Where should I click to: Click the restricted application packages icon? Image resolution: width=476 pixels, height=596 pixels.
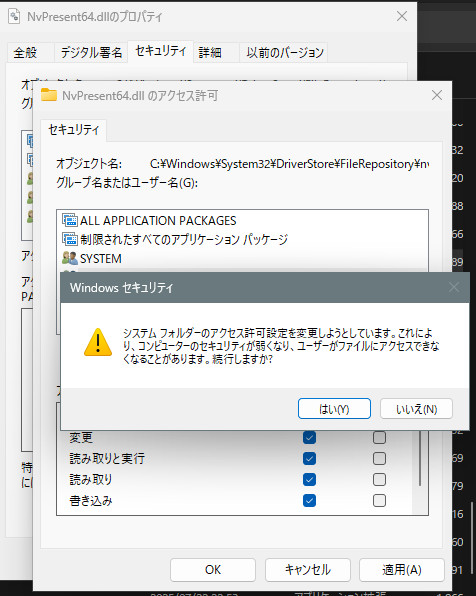(70, 239)
